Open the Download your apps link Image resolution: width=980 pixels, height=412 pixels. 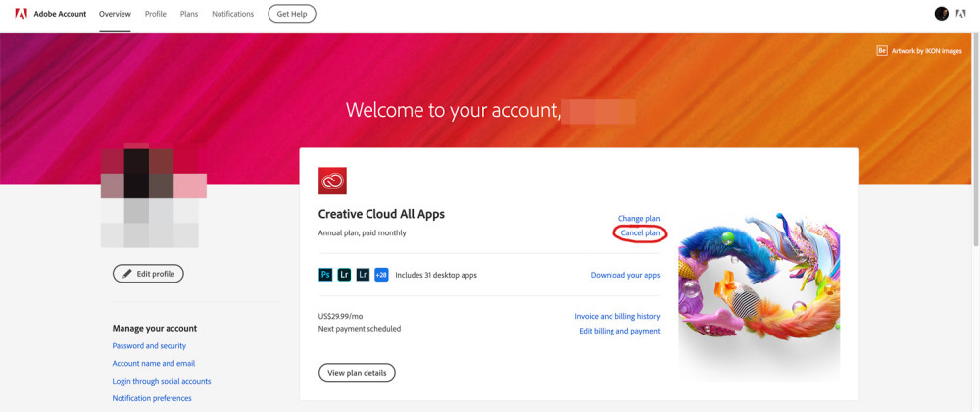(625, 275)
